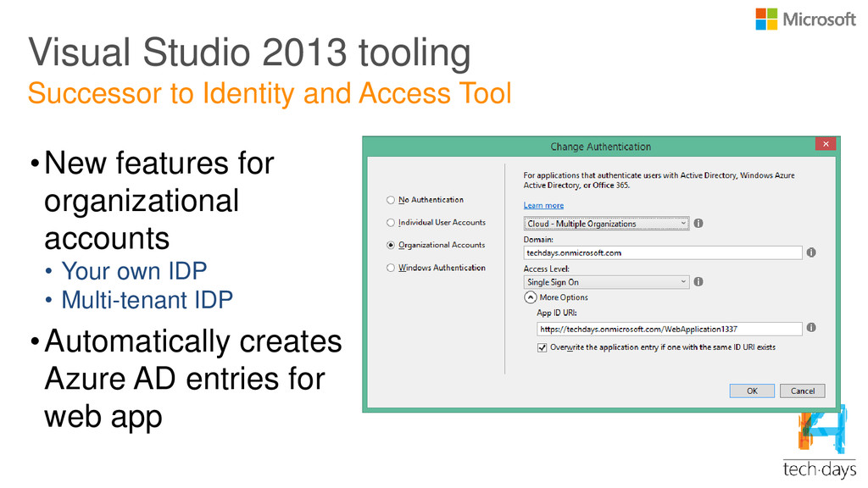Click 'Successor to Identity and Access Tool' subtitle
This screenshot has height=488, width=868.
pyautogui.click(x=270, y=93)
